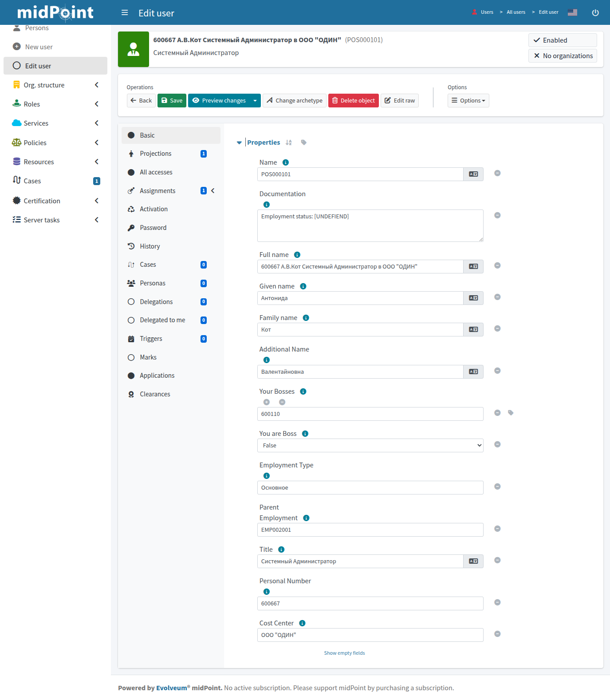
Task: Click info icon next to Full name
Action: coord(297,255)
